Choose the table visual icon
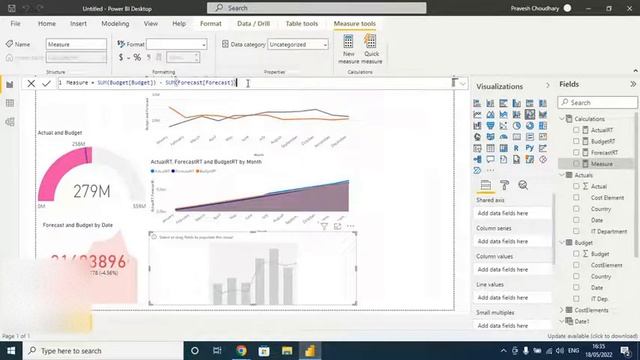640x360 pixels. (x=490, y=148)
